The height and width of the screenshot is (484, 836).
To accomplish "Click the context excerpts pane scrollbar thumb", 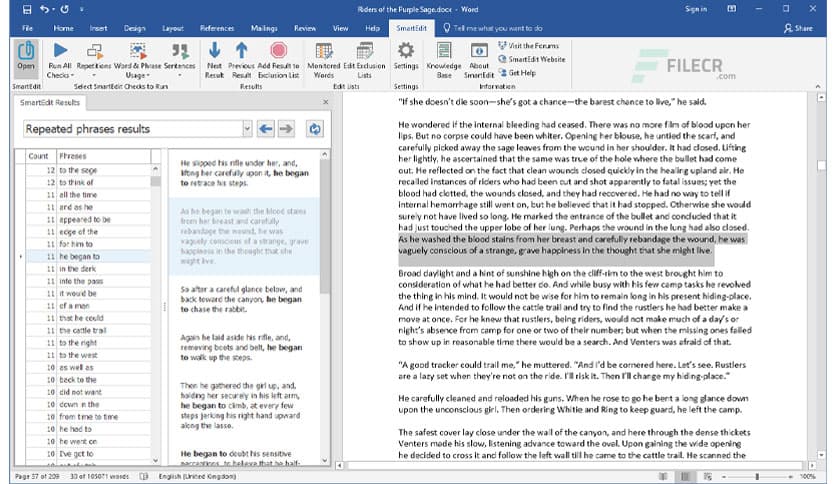I will (x=325, y=227).
